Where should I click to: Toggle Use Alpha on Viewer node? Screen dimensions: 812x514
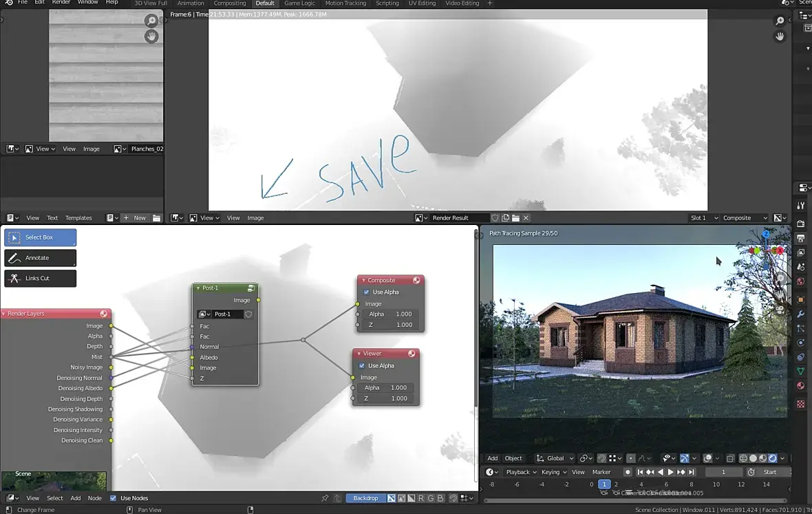pos(362,365)
